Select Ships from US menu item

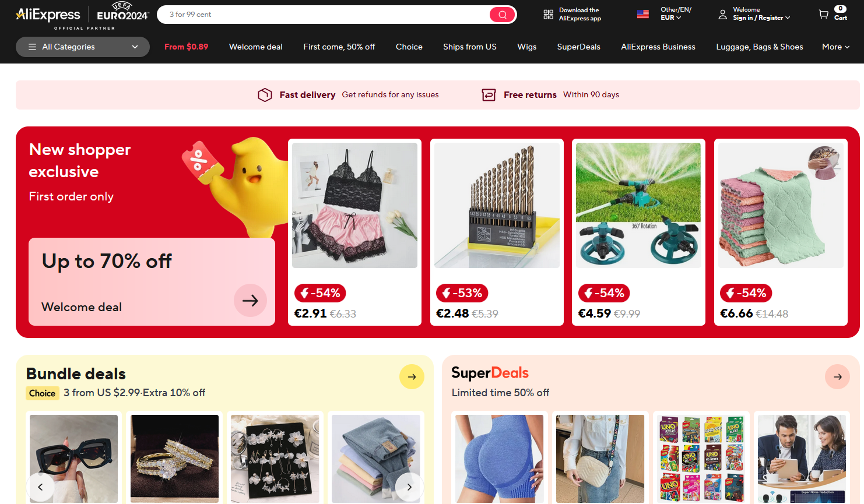click(x=469, y=47)
